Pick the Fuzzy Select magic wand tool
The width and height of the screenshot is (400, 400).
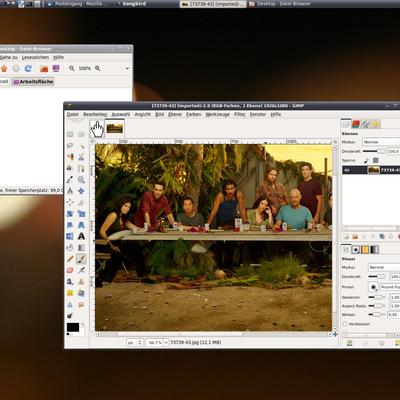[x=81, y=146]
